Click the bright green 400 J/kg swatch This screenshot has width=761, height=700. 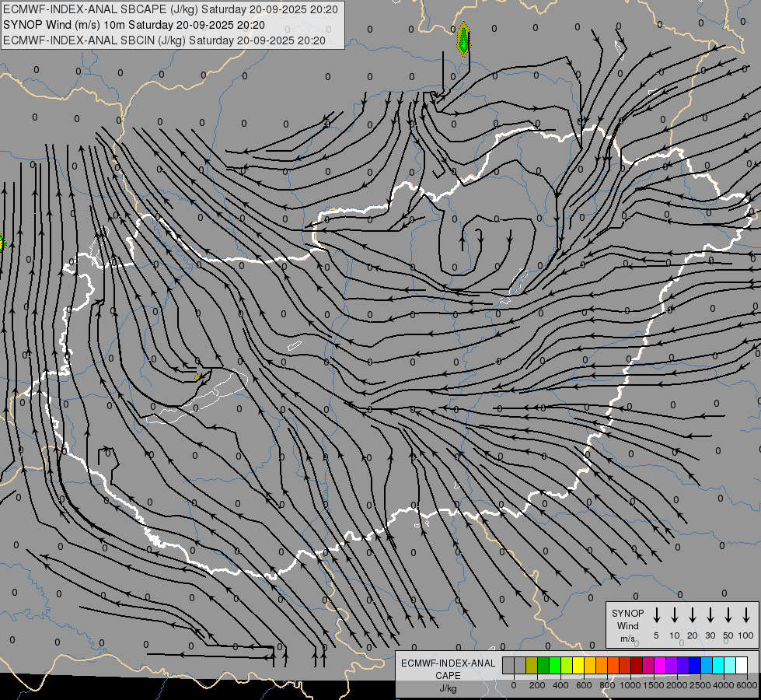point(555,666)
